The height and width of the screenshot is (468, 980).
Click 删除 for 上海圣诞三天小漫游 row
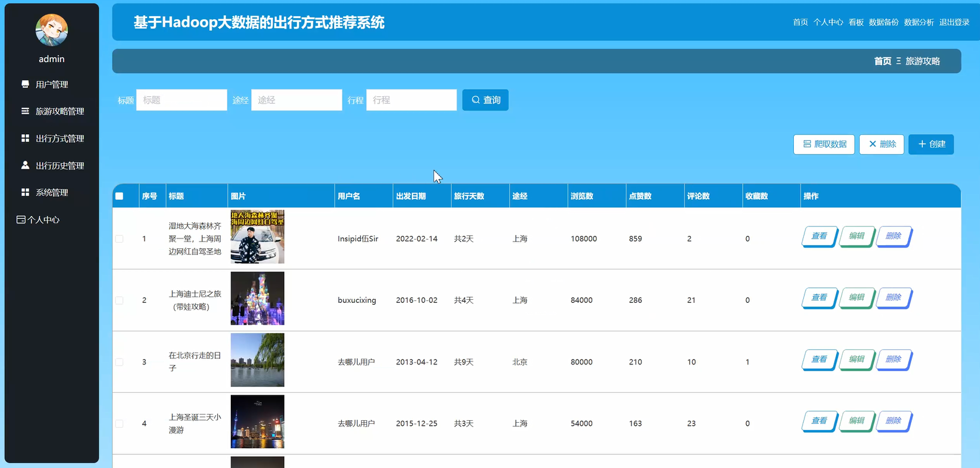pos(893,421)
